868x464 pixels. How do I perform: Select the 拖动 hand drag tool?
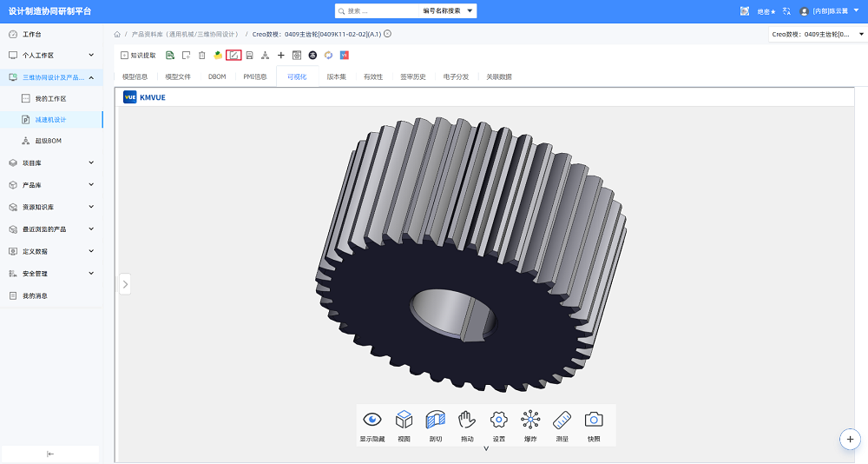[467, 426]
